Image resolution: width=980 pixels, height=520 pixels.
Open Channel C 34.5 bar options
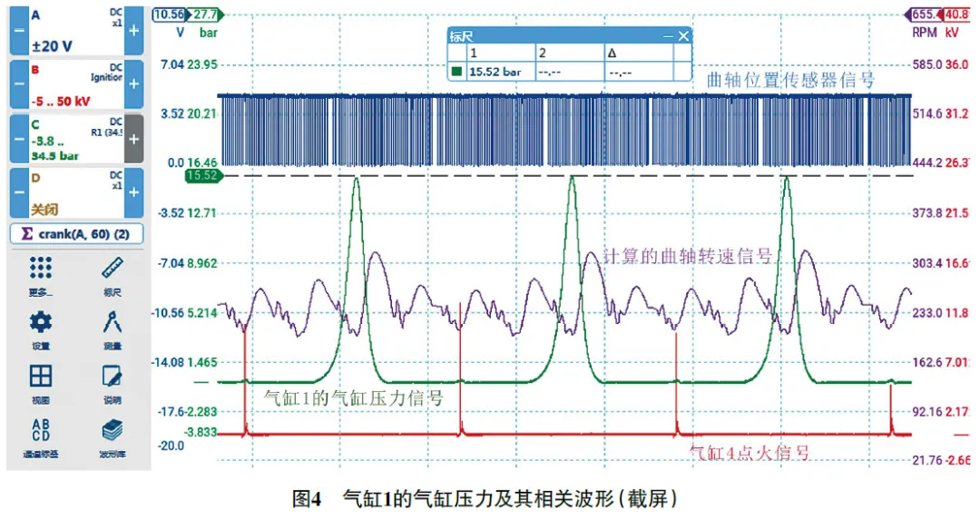tap(77, 139)
